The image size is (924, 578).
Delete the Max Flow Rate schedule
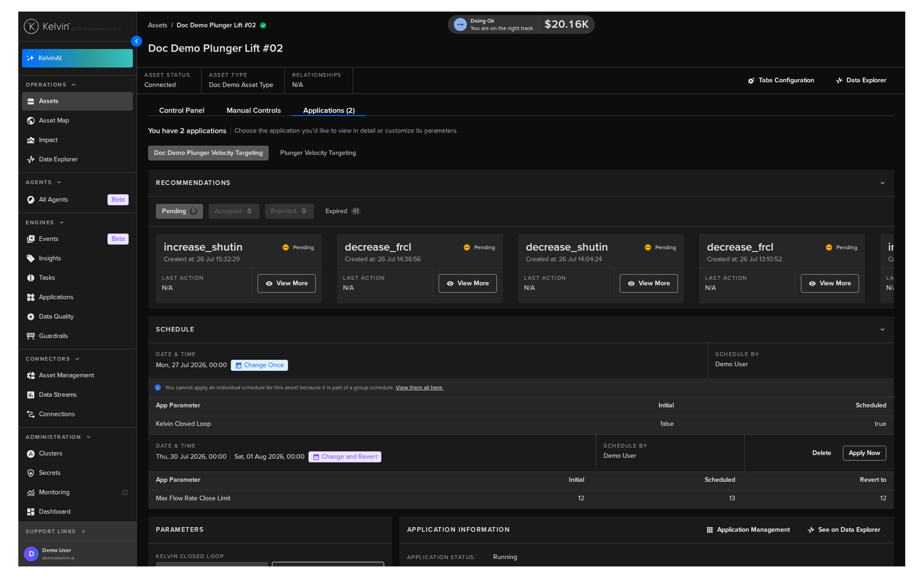[x=821, y=453]
